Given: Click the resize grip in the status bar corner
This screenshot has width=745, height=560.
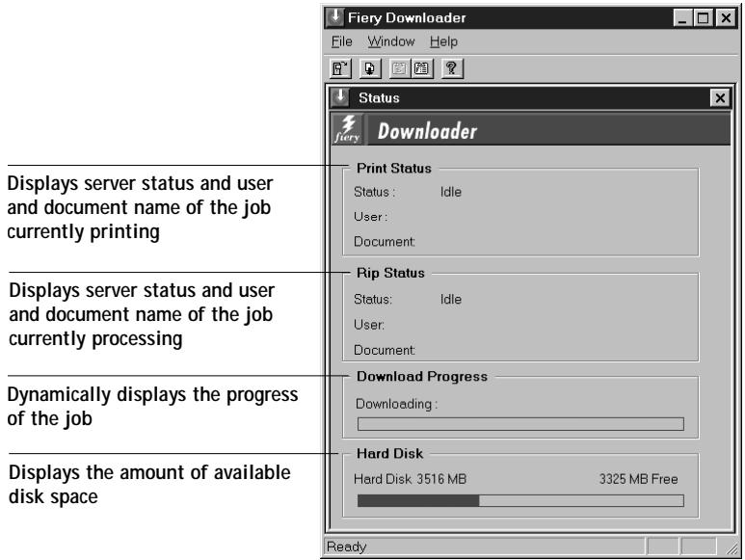Looking at the screenshot, I should tap(732, 547).
